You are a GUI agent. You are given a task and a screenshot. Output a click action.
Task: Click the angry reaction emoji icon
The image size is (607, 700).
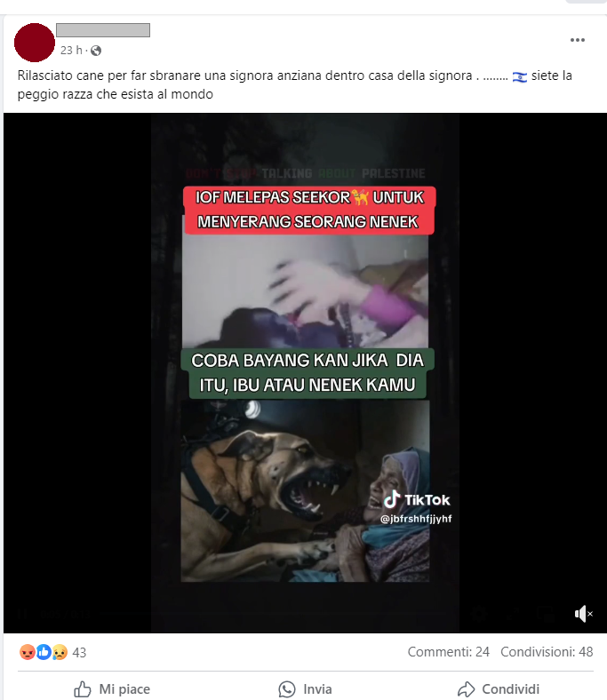28,652
